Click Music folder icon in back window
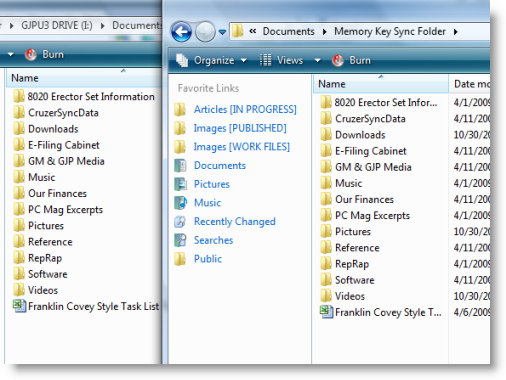This screenshot has width=506, height=380. tap(19, 177)
